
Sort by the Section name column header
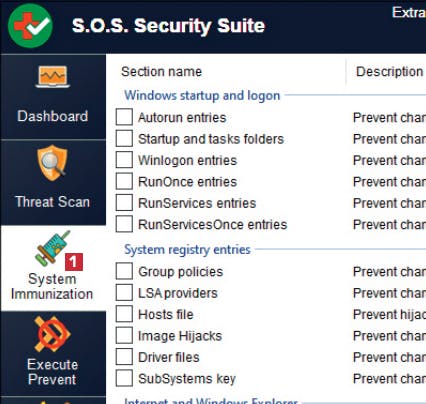click(162, 72)
